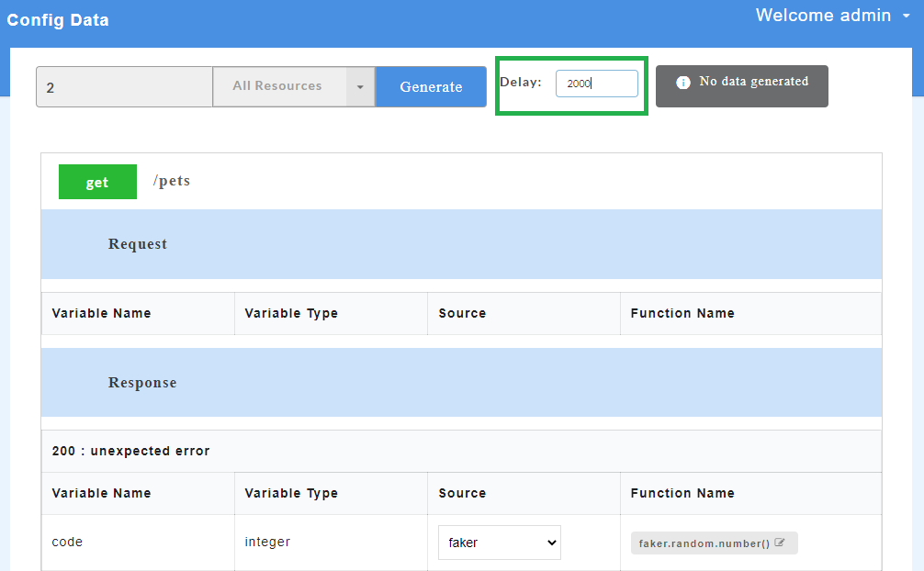Select the All Resources combo box

pos(278,86)
